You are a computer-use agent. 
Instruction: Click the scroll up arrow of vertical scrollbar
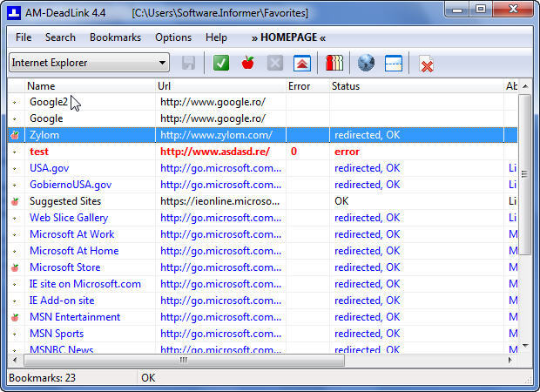click(525, 86)
